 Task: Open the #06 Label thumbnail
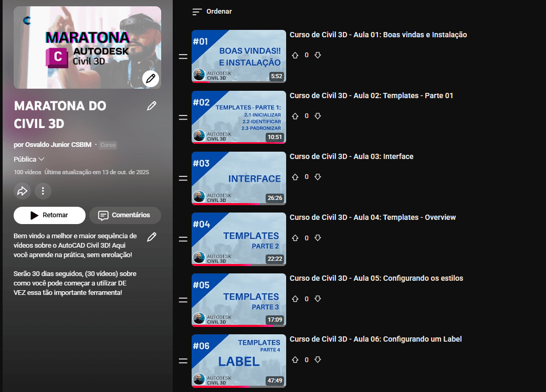pyautogui.click(x=239, y=361)
